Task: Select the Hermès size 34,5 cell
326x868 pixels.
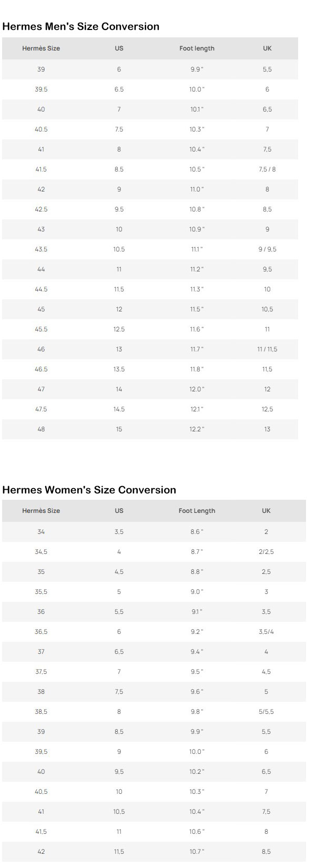Action: (41, 552)
